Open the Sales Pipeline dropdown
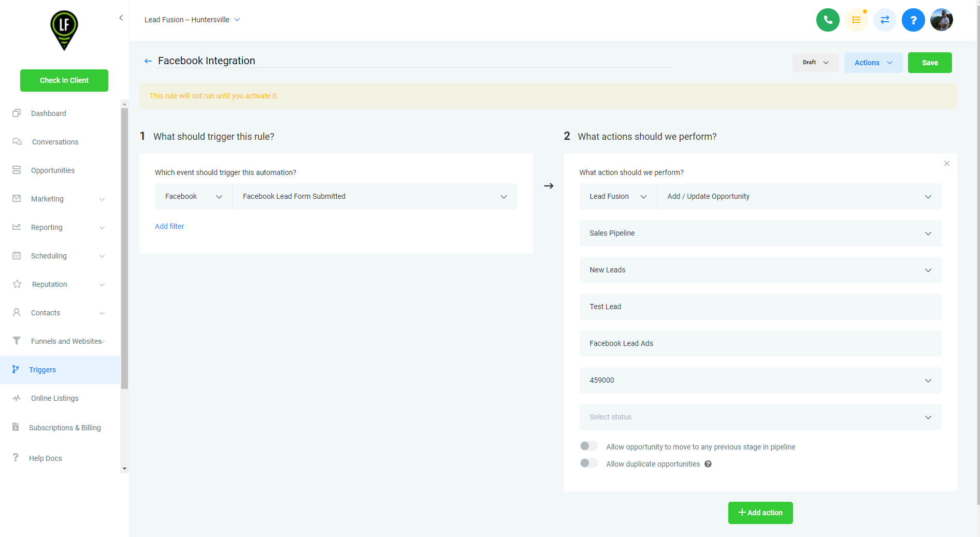Viewport: 980px width, 537px height. point(760,233)
